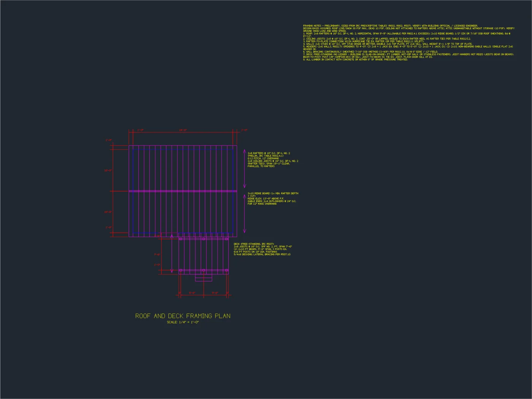Click the DECK (FREE-STANDING, IRC R507) heading
Image resolution: width=532 pixels, height=399 pixels.
(x=254, y=244)
